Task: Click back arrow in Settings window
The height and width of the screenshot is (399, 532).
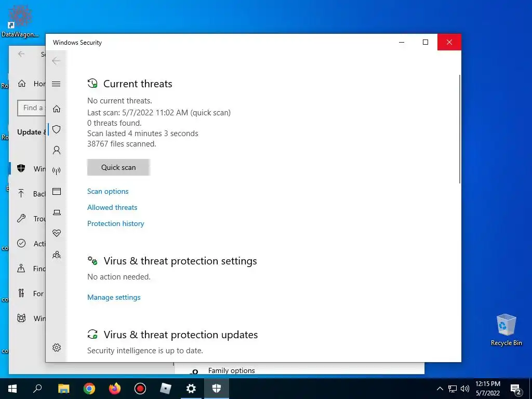Action: [21, 54]
